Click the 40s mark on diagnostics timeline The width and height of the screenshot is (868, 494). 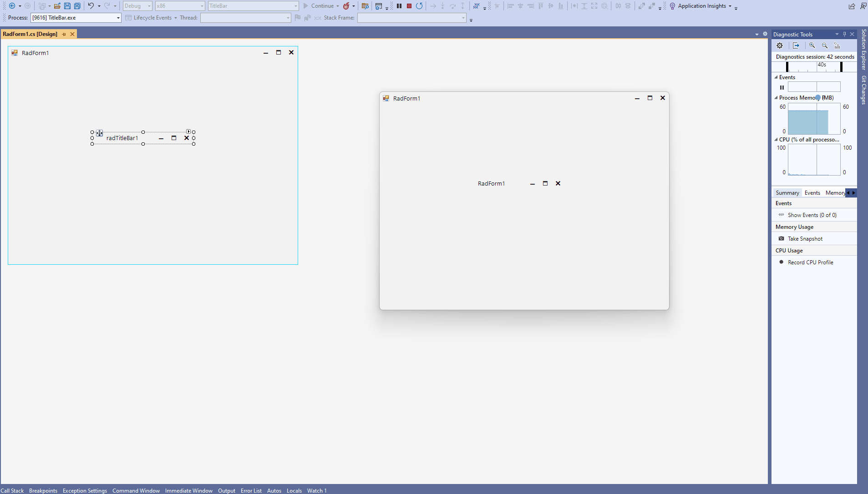[x=822, y=65]
